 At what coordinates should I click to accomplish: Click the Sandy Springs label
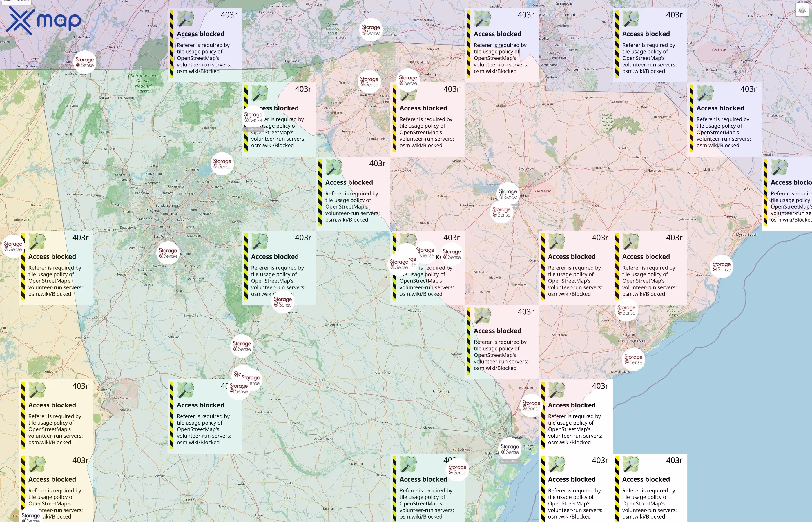click(167, 205)
